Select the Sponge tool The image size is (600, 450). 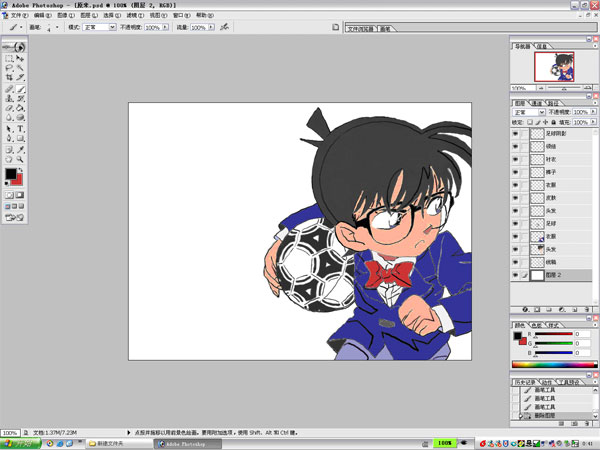[x=20, y=117]
